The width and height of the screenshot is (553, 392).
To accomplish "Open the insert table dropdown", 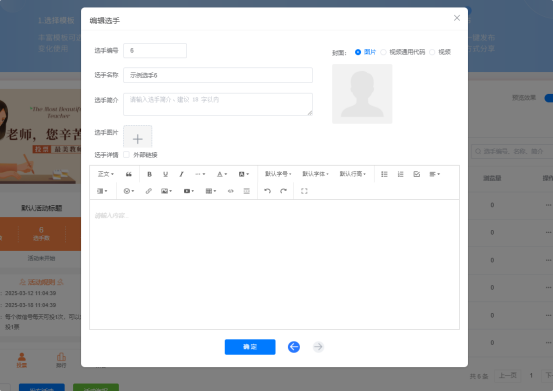I will tap(211, 191).
